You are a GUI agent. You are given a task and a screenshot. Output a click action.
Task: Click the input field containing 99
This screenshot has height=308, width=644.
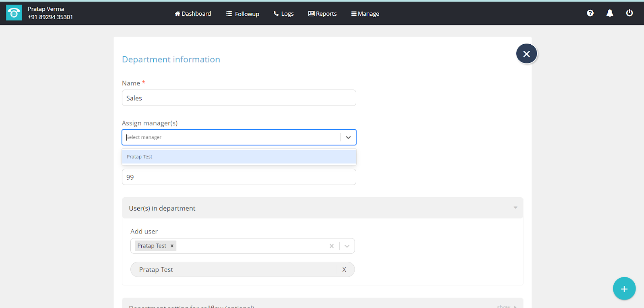(x=239, y=177)
